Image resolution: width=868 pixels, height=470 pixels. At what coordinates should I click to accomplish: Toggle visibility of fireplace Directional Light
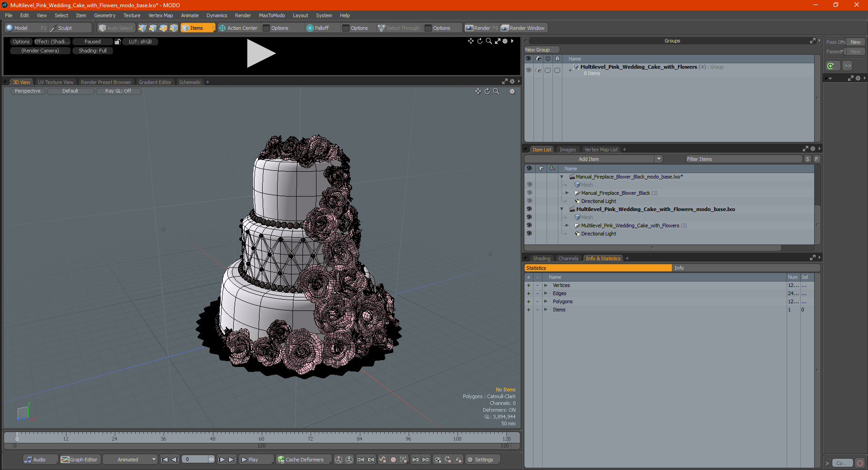(x=529, y=201)
